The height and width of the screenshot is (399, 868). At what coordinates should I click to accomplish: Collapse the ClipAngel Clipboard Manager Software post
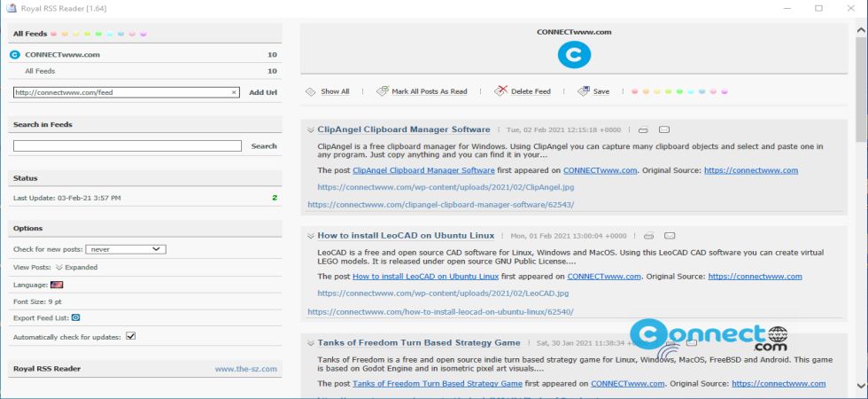point(311,130)
